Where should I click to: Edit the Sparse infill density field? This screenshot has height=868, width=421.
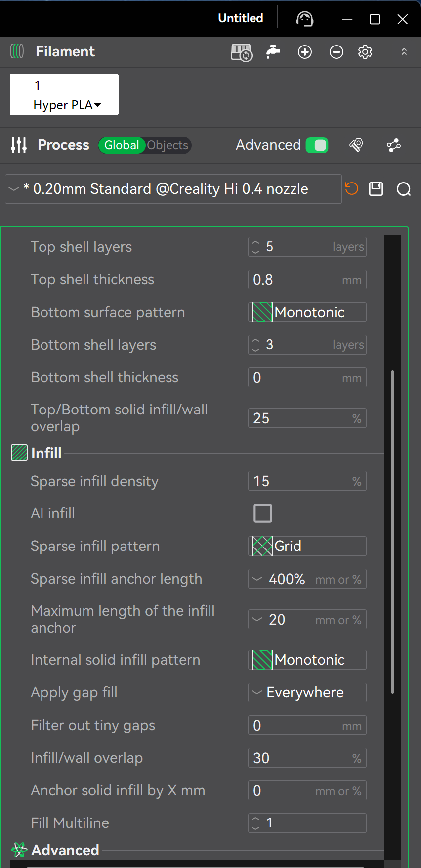click(x=307, y=481)
